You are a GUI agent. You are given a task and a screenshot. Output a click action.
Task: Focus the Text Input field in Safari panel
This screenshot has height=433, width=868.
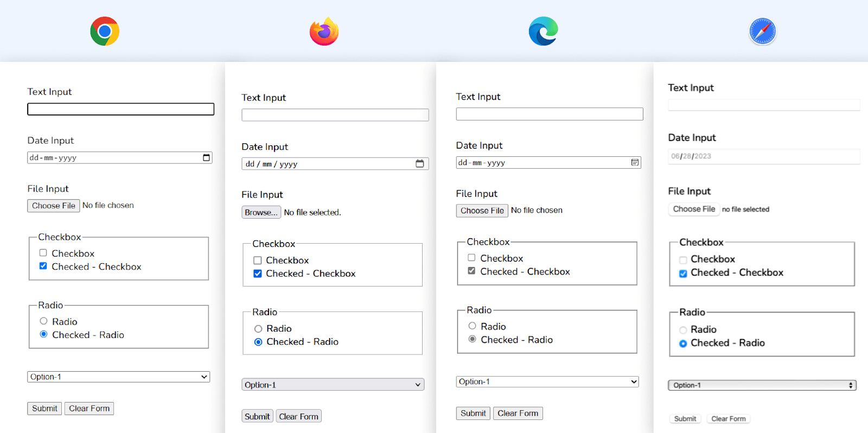tap(764, 105)
